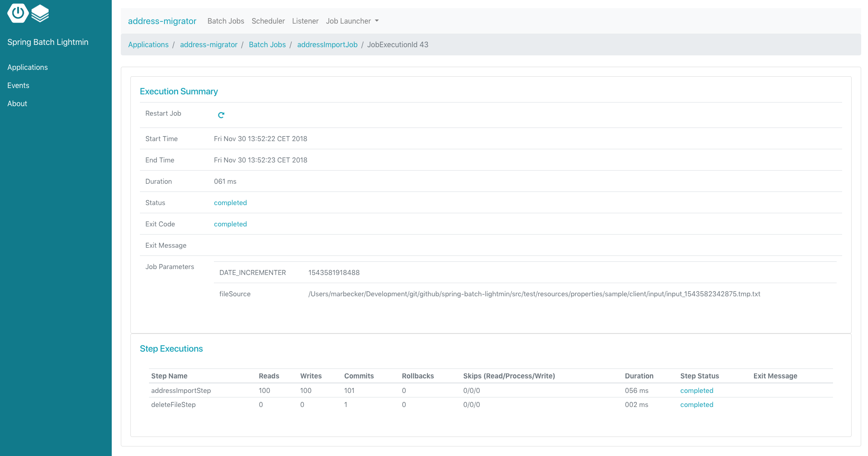Open the Listener nav item

[x=305, y=21]
